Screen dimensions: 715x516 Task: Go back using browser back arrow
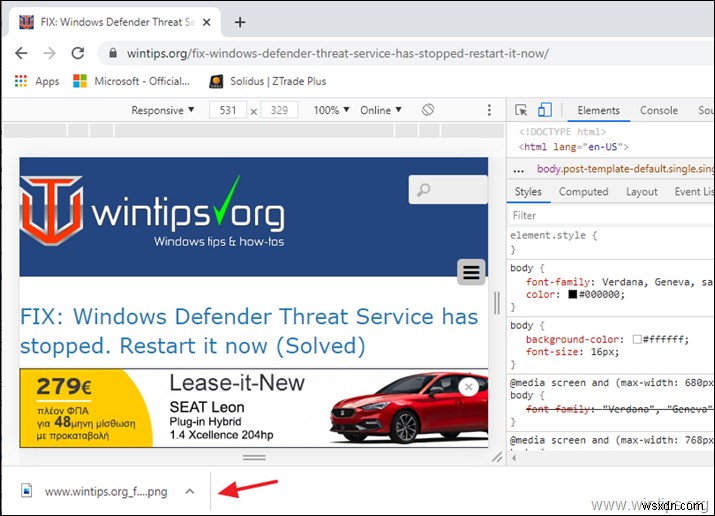[21, 53]
